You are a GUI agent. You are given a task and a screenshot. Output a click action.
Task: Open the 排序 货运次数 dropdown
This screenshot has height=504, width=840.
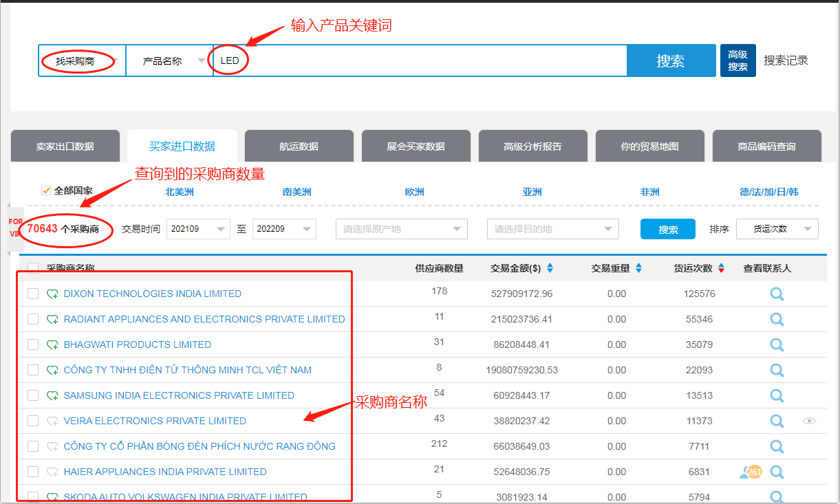coord(777,229)
